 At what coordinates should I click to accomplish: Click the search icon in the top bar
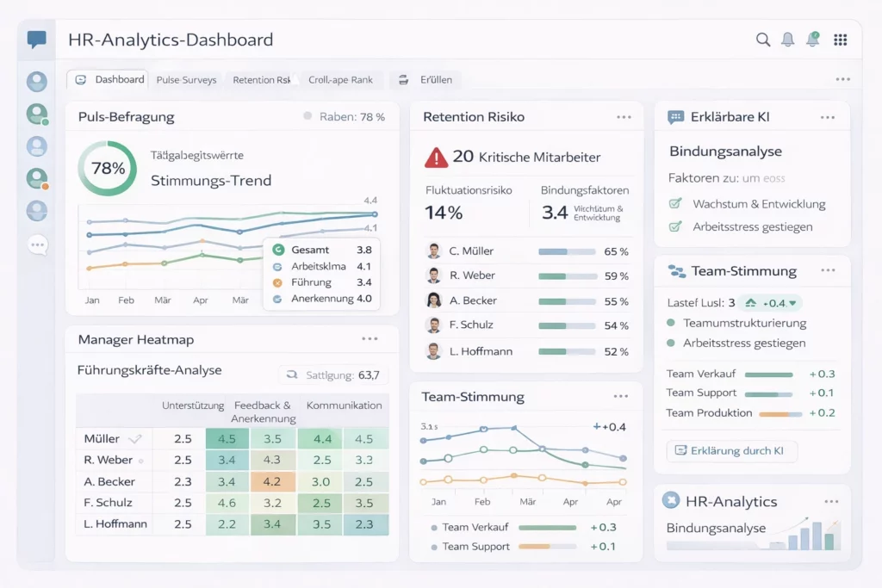[763, 39]
